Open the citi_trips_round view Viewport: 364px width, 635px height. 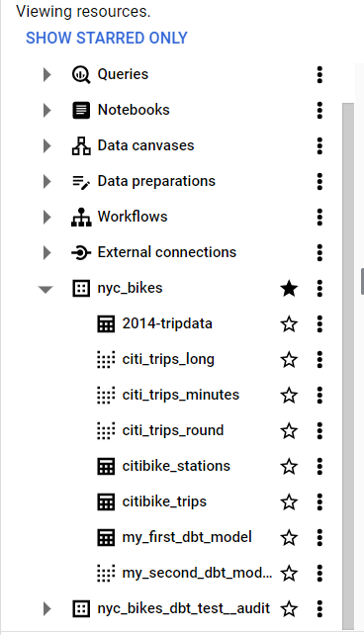click(173, 430)
